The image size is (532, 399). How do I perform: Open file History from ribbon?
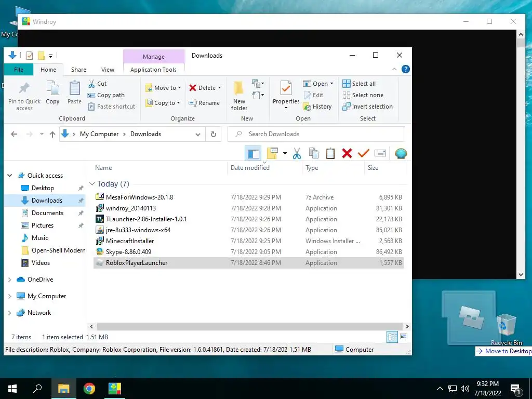point(317,107)
